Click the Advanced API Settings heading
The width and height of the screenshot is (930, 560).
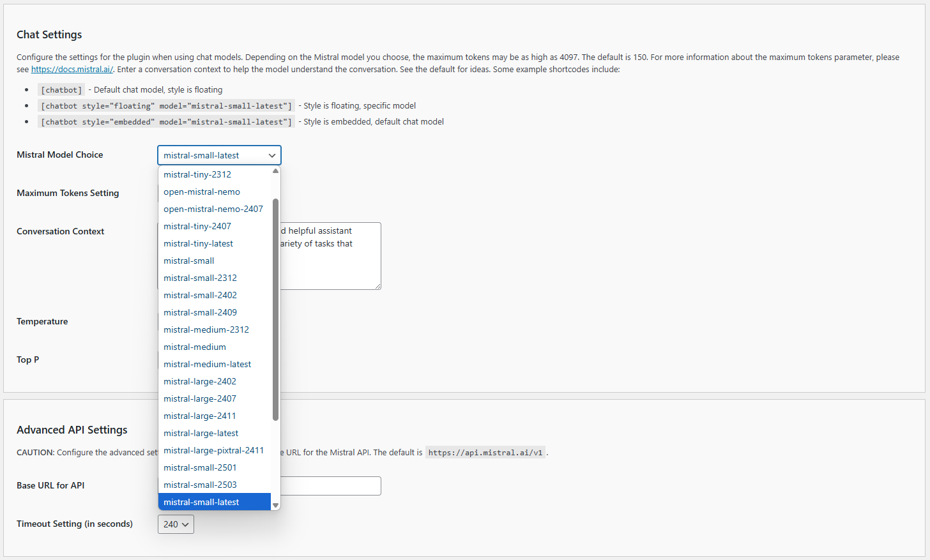click(x=72, y=430)
